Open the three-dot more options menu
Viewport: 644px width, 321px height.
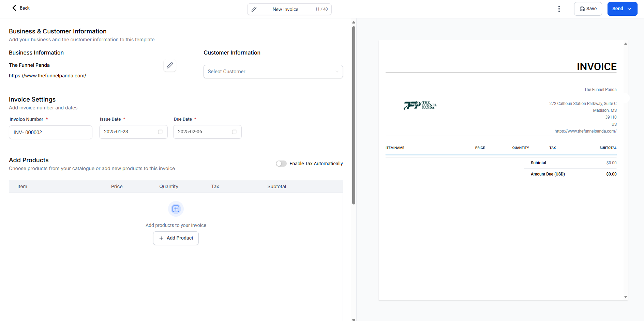[x=559, y=9]
